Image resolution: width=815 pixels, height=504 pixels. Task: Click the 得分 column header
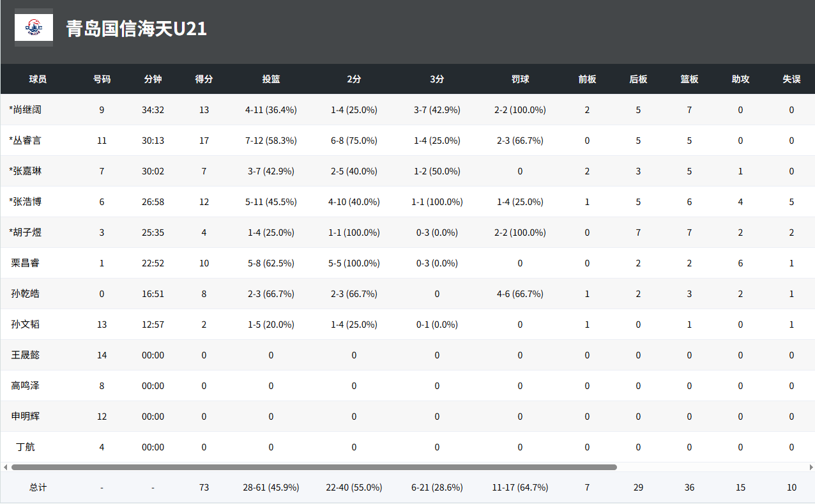tap(204, 79)
